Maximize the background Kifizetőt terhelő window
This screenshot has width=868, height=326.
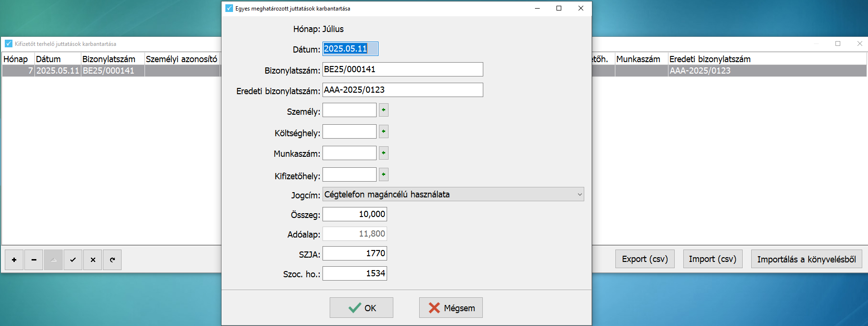[838, 43]
